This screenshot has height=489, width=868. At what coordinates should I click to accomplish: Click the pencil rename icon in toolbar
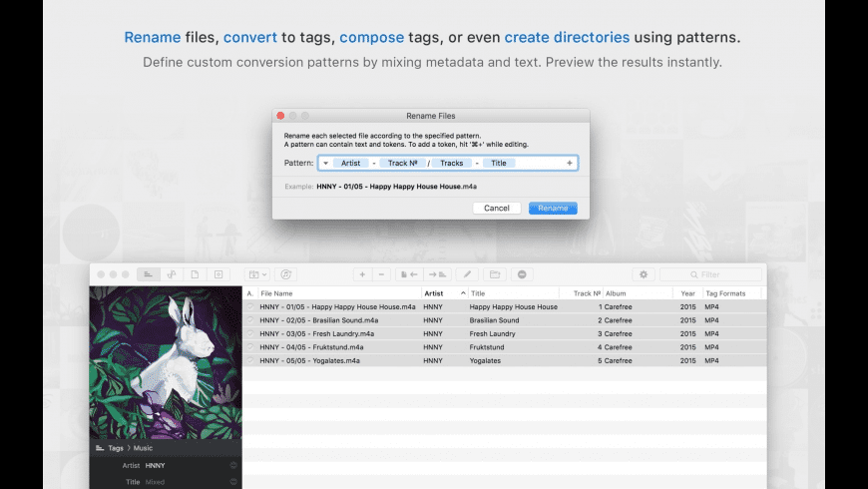(467, 274)
